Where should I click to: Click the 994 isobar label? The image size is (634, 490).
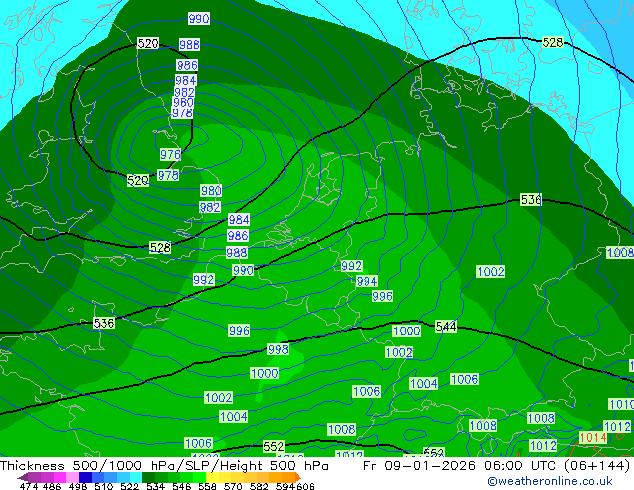(367, 281)
